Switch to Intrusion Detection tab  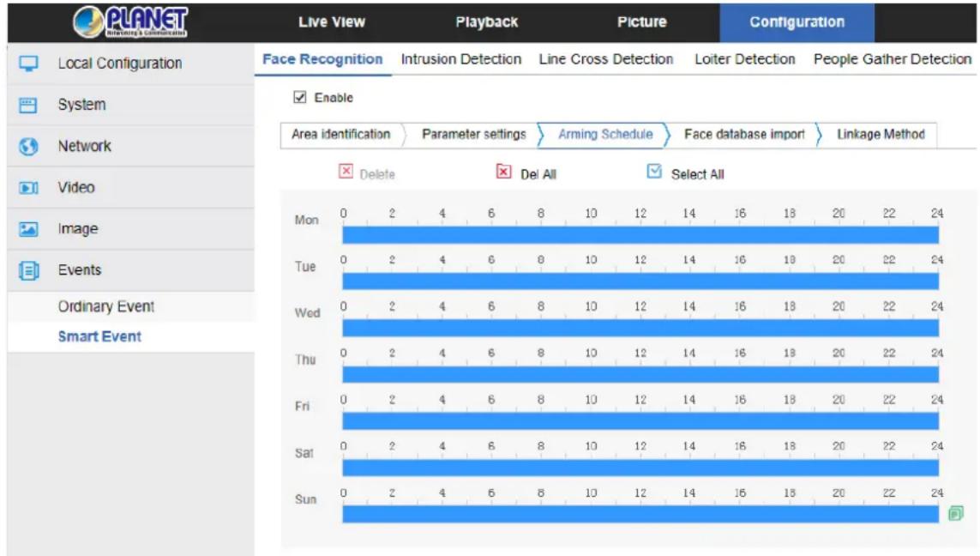461,59
